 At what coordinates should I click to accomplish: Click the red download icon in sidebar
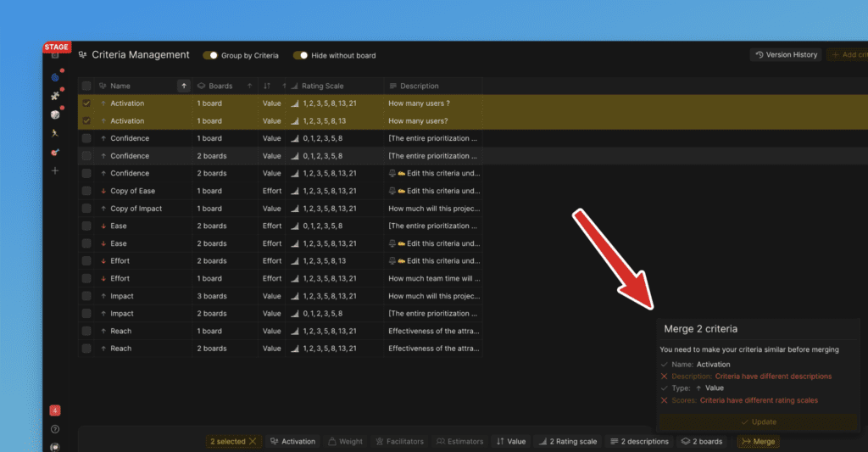[55, 410]
